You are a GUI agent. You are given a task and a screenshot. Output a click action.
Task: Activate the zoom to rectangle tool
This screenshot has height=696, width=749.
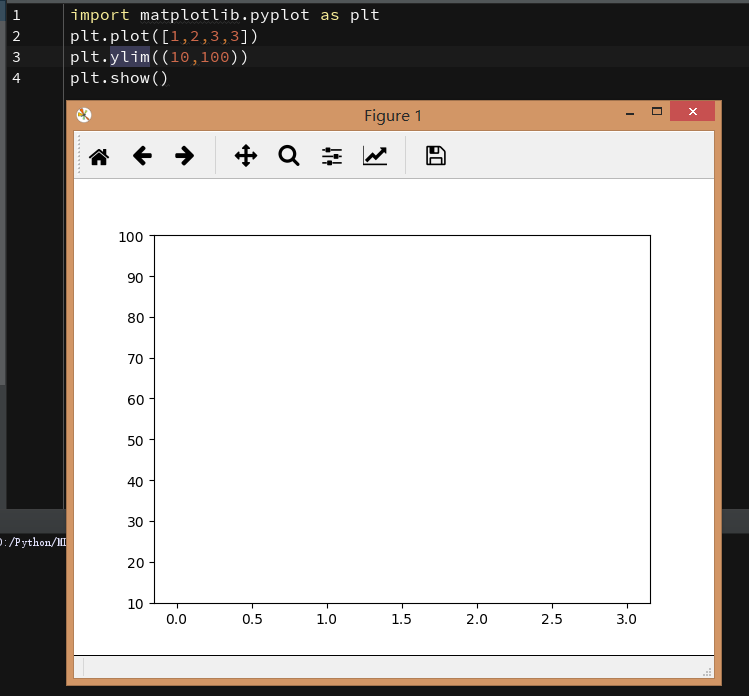click(x=289, y=156)
